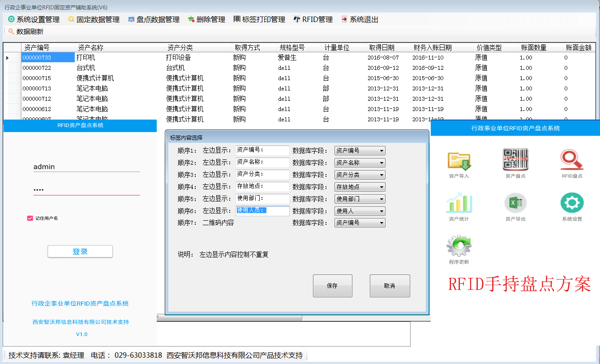Open the 资产盘点 barcode icon
Viewport: 600px width, 364px height.
point(515,160)
